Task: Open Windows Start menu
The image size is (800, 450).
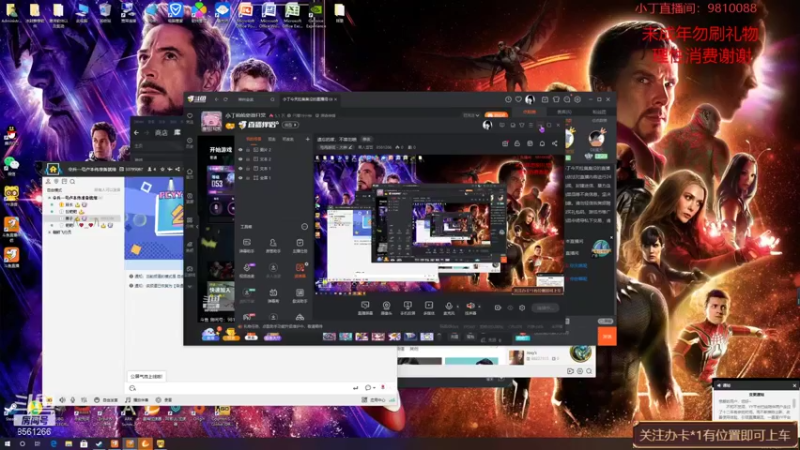Action: point(7,444)
